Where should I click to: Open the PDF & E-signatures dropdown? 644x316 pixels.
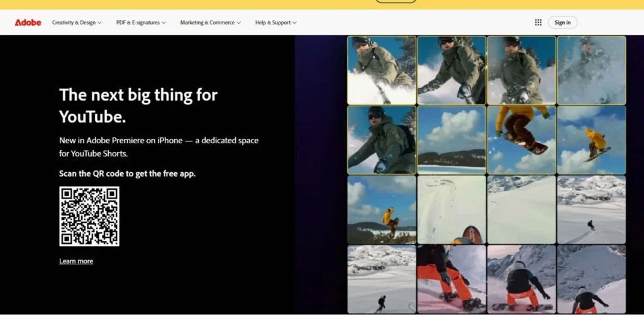(141, 23)
